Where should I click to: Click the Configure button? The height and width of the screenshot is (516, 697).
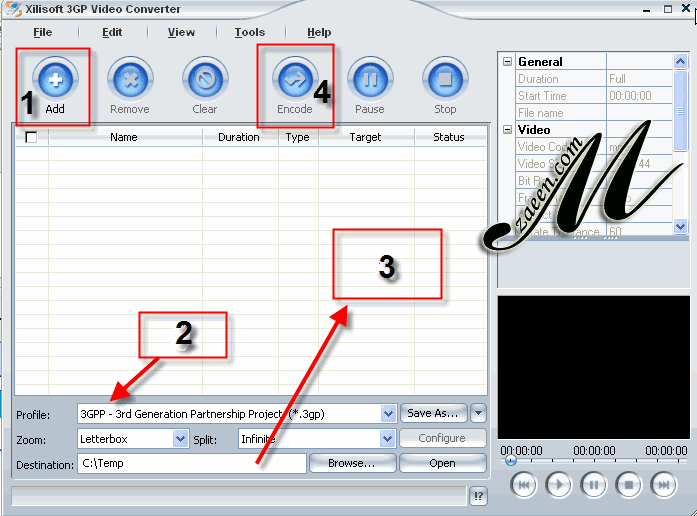442,438
